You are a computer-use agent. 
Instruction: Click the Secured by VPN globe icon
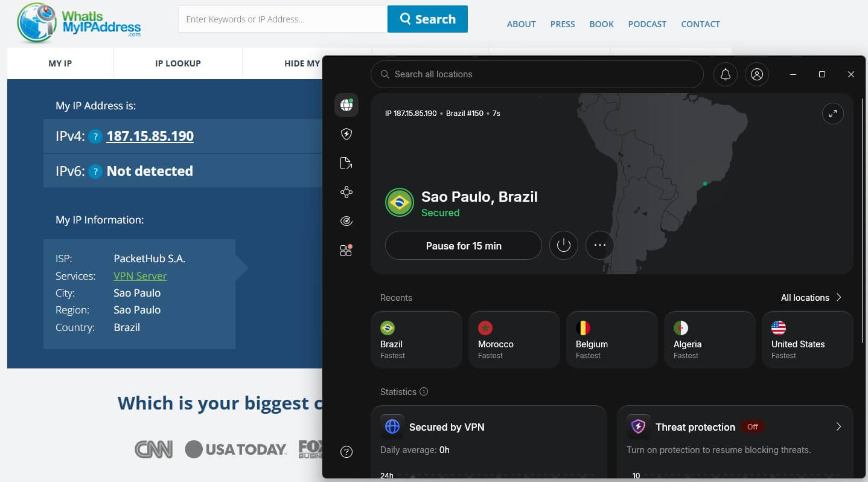392,426
